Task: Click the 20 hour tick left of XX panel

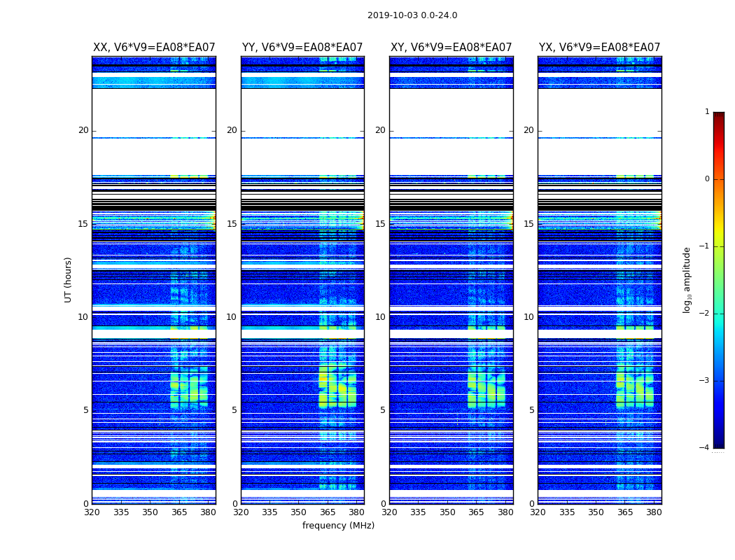Action: click(83, 130)
